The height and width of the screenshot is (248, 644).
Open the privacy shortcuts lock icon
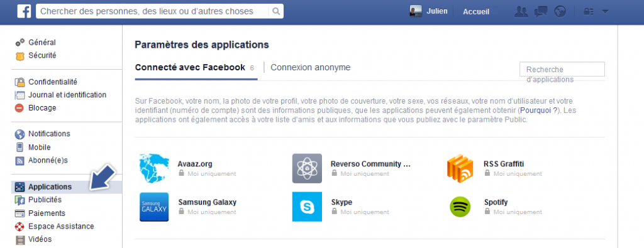click(589, 12)
